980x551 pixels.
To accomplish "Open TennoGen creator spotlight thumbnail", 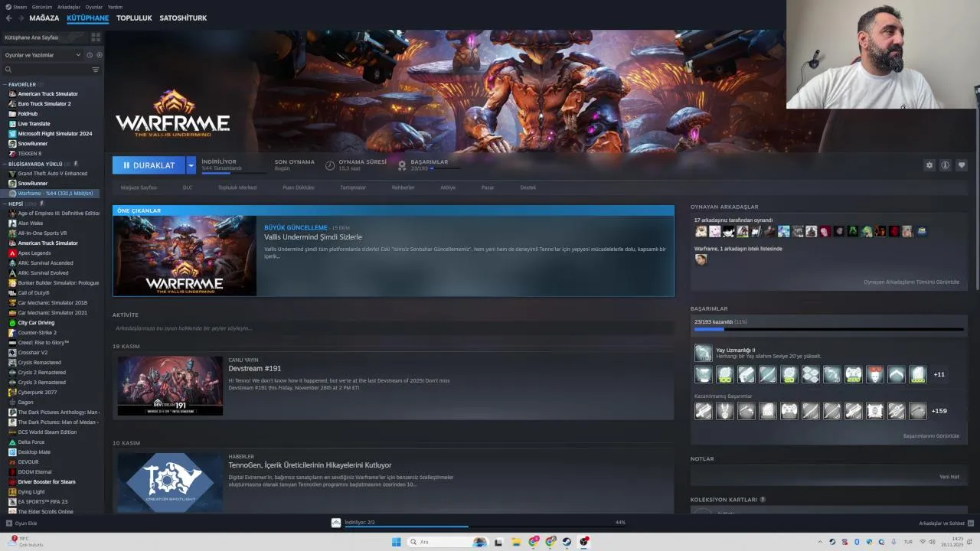I will pos(170,483).
